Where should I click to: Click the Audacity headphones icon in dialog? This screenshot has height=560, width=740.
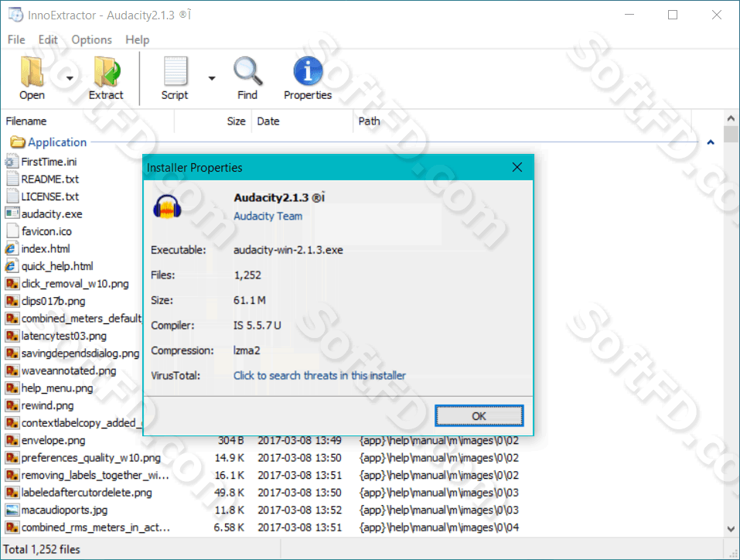pyautogui.click(x=167, y=207)
